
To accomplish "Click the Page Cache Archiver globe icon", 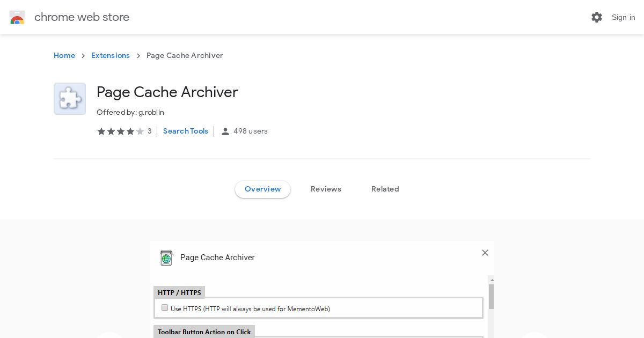I will click(x=167, y=258).
